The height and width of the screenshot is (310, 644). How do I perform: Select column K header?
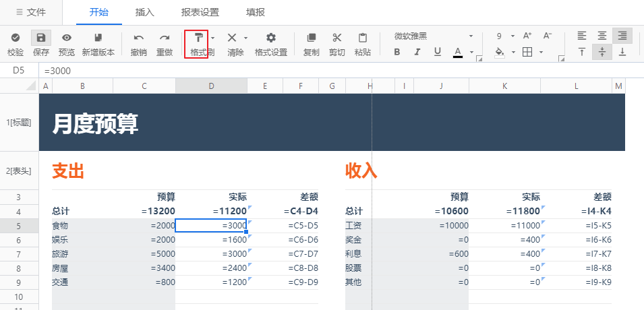coord(505,86)
